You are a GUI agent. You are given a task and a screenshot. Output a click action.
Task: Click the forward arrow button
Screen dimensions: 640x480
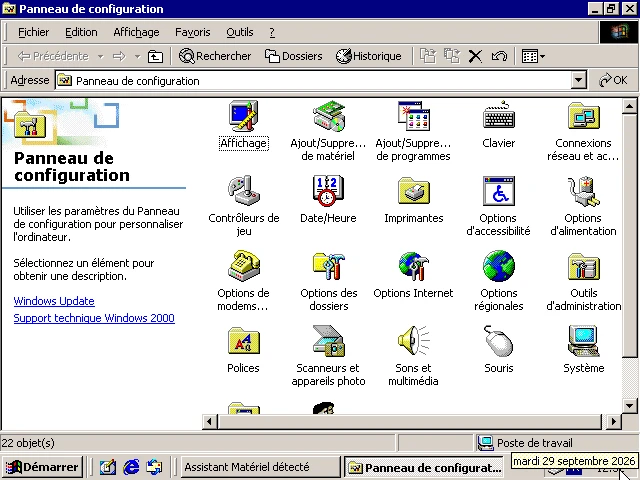pos(119,56)
